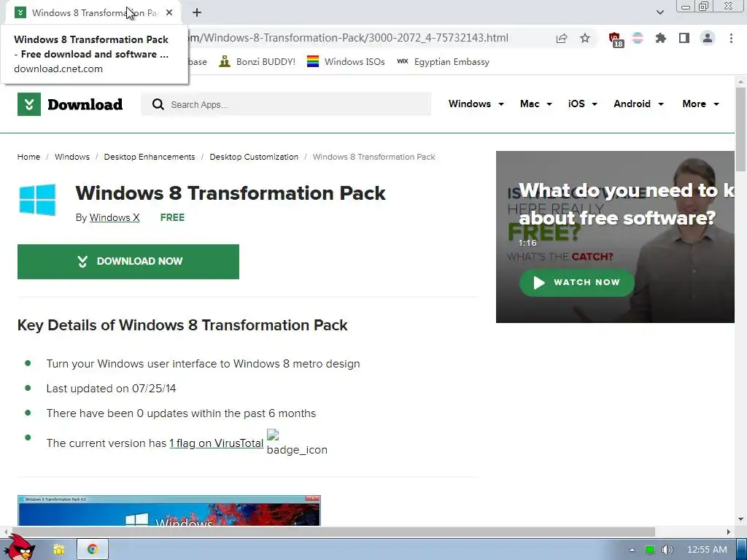Open Desktop Customization breadcrumb
This screenshot has width=747, height=560.
[x=254, y=157]
